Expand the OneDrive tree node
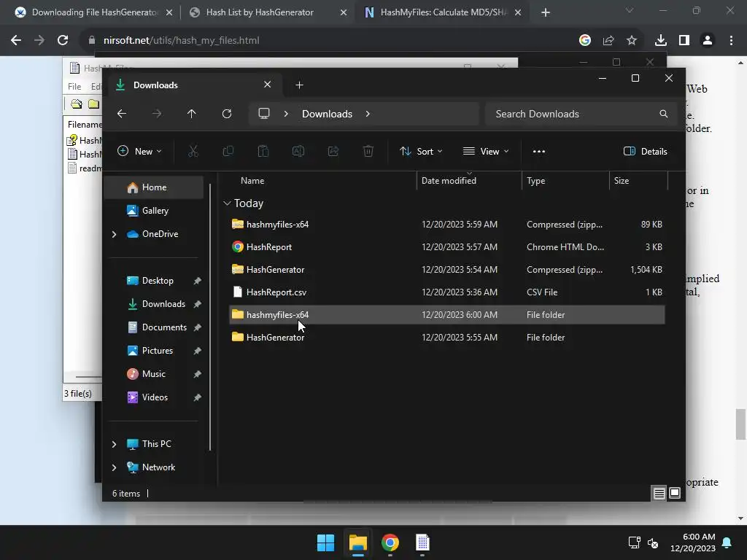The height and width of the screenshot is (560, 747). tap(114, 234)
